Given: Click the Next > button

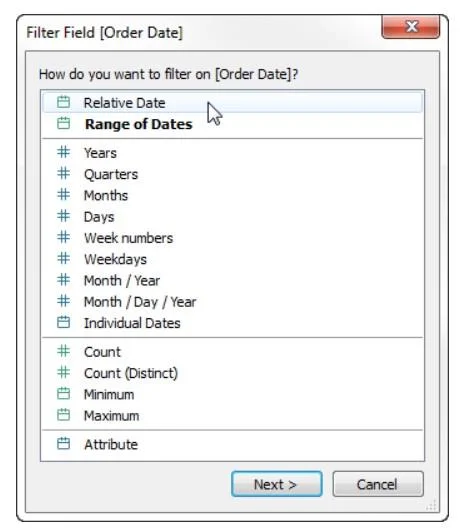Looking at the screenshot, I should click(x=276, y=484).
